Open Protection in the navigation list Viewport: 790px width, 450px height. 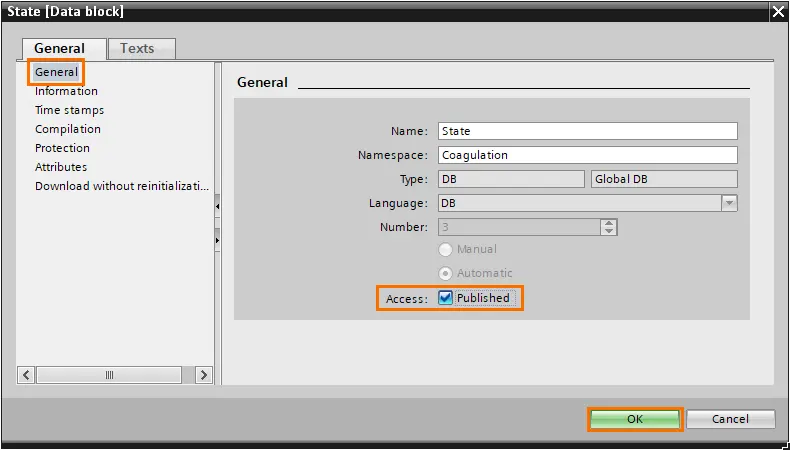62,148
